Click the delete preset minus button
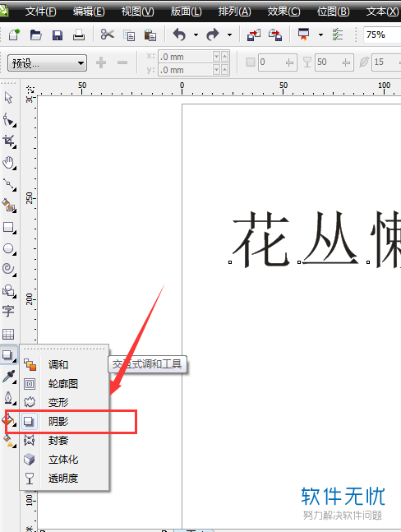The image size is (401, 532). (122, 62)
